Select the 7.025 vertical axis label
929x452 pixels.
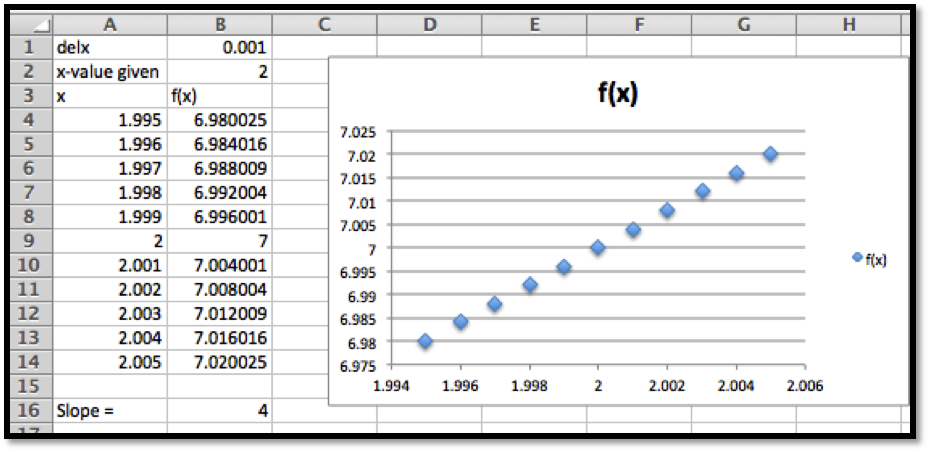click(x=357, y=131)
